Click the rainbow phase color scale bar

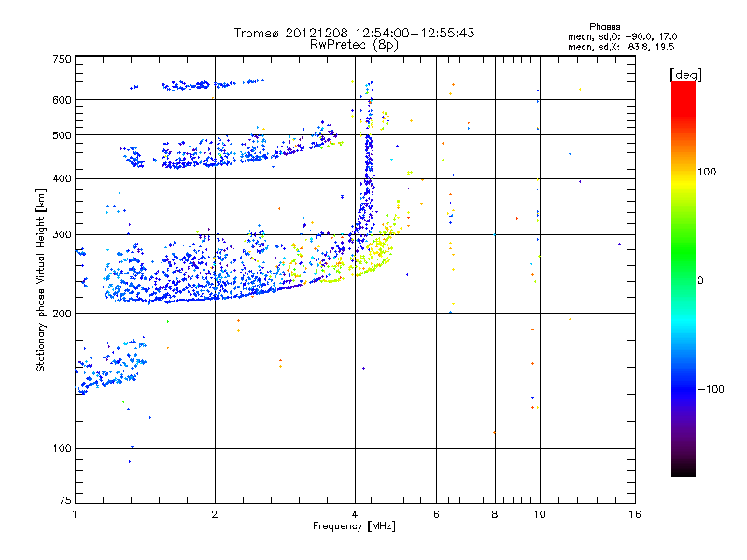coord(684,278)
